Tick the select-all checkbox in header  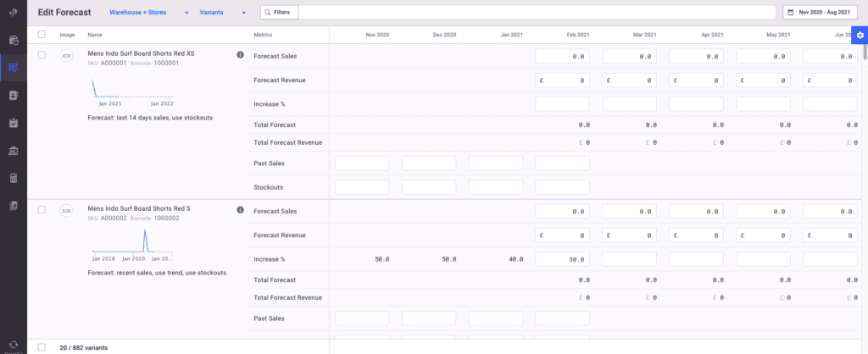tap(42, 35)
